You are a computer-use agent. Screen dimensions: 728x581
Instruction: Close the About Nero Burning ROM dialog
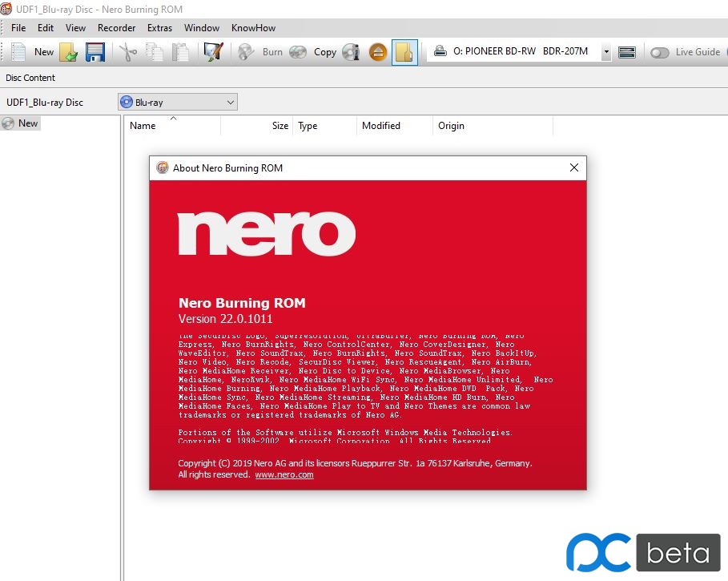573,167
